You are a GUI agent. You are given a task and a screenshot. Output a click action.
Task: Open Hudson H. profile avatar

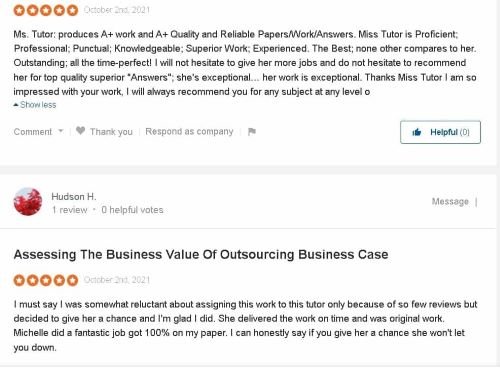click(x=28, y=202)
